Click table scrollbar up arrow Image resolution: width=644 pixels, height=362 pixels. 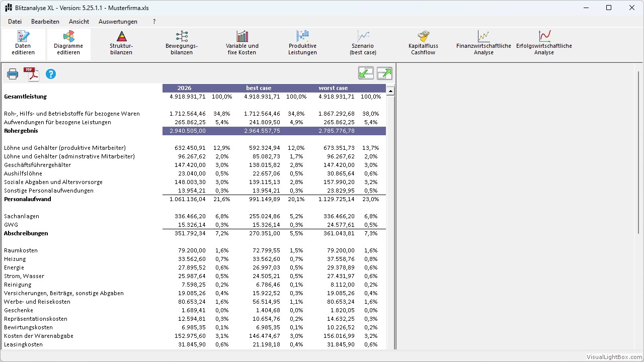click(390, 91)
